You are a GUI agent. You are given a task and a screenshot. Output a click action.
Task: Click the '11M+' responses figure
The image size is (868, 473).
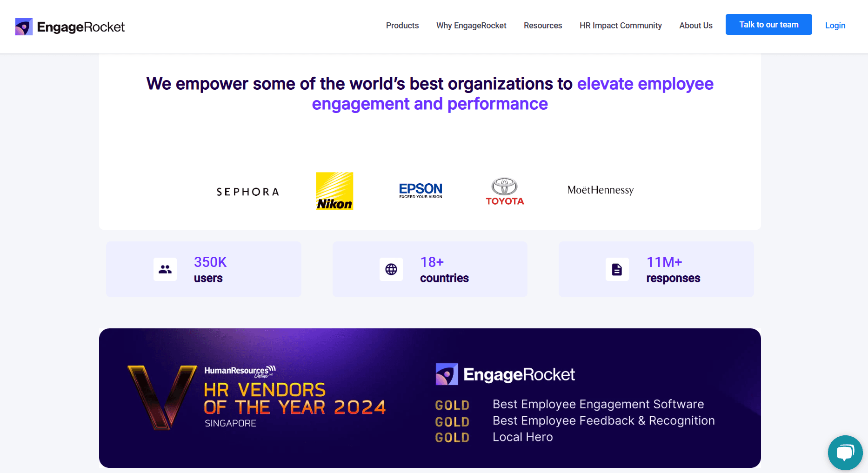tap(664, 262)
